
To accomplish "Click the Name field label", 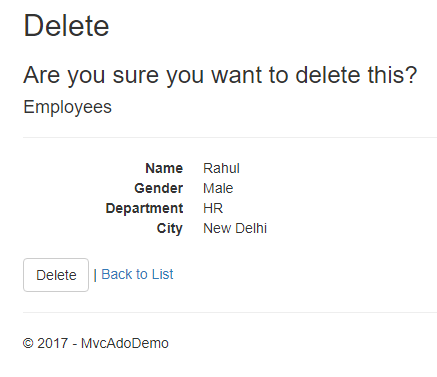I will click(x=164, y=168).
